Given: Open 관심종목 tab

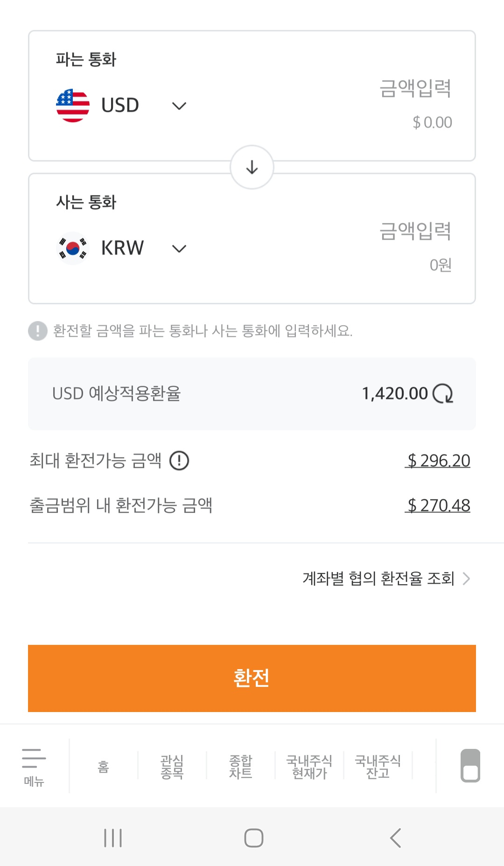Looking at the screenshot, I should (172, 767).
